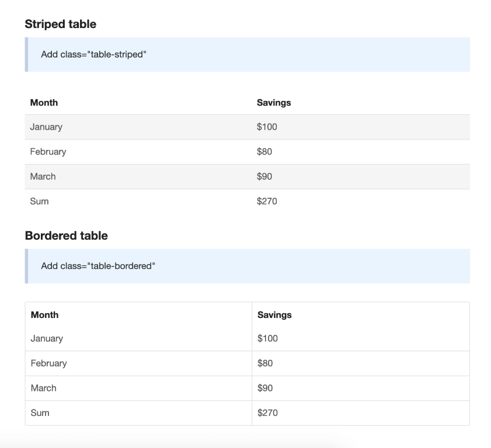Screen dimensions: 491x448
Task: Select the class="table-striped" note text
Action: (x=93, y=54)
